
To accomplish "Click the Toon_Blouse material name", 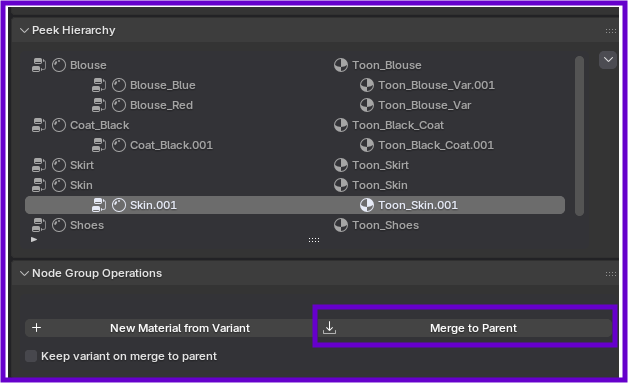I will [387, 65].
